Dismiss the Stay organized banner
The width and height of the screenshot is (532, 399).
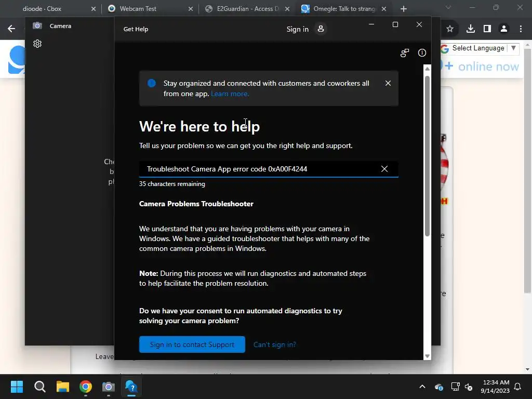388,83
